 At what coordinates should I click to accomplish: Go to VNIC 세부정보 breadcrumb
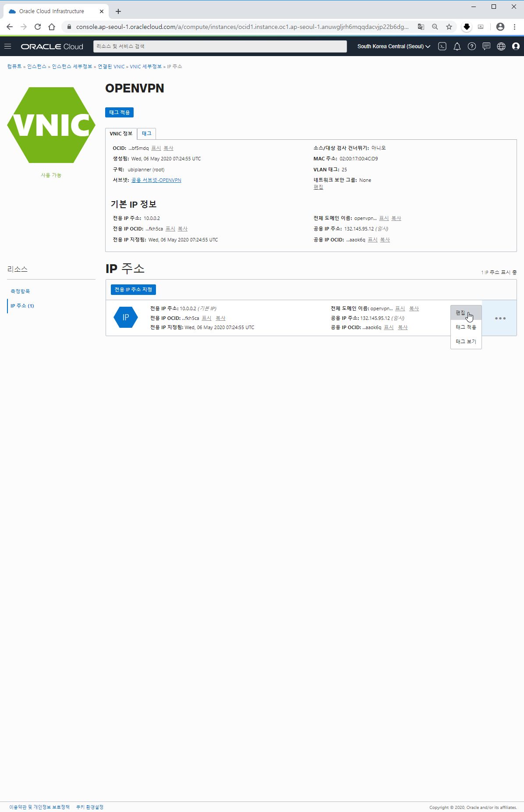pyautogui.click(x=145, y=67)
